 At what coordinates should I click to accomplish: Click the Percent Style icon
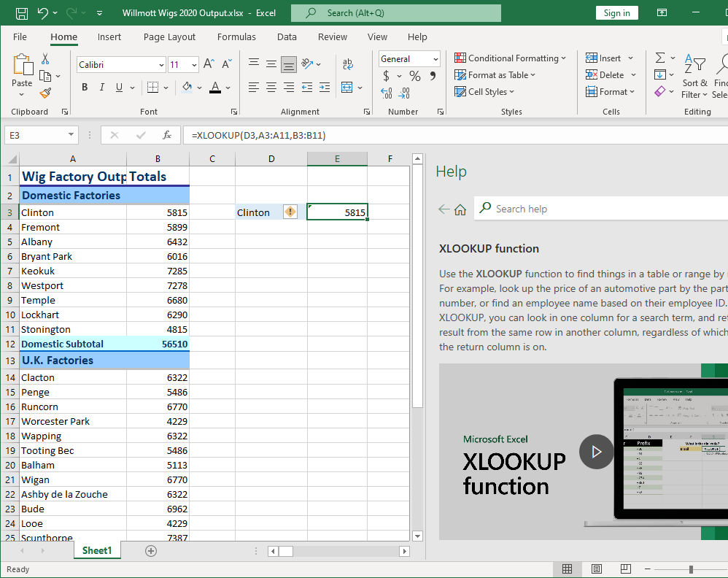(414, 76)
